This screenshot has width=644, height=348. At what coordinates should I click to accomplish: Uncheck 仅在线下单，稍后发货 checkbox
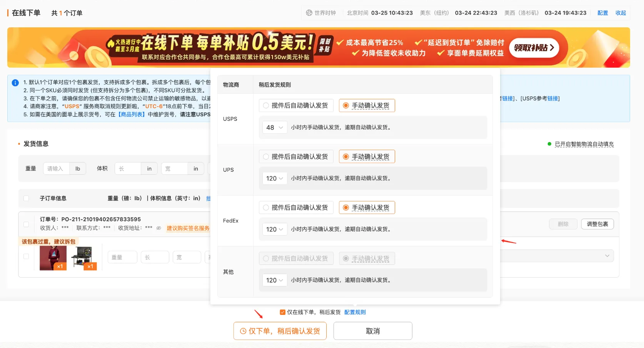click(x=283, y=312)
